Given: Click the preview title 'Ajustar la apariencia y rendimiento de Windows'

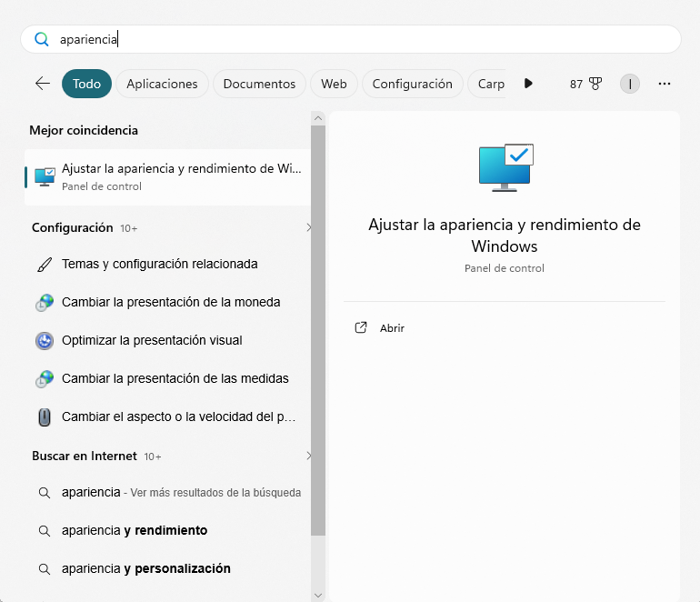Looking at the screenshot, I should coord(505,236).
